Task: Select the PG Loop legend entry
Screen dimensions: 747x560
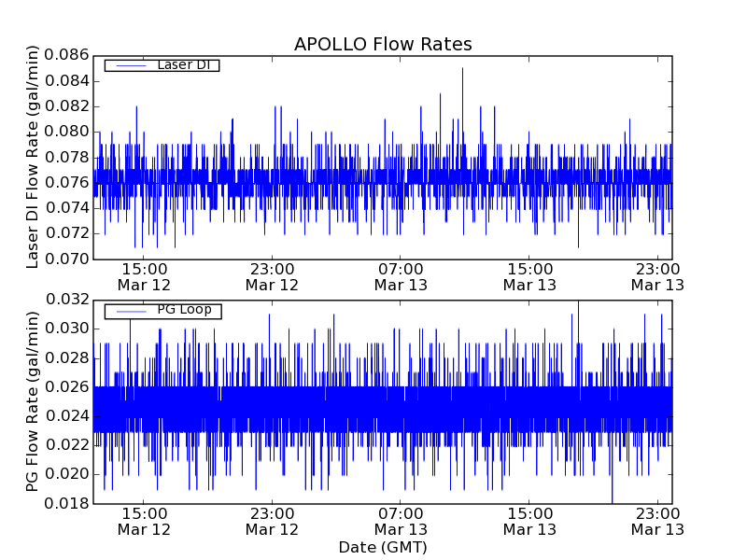Action: coord(184,310)
